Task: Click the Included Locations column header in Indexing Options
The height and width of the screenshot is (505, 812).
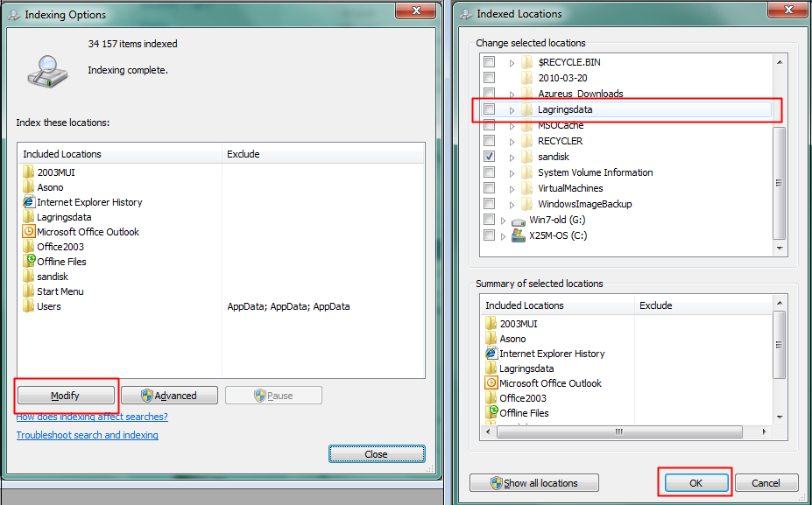Action: (120, 154)
